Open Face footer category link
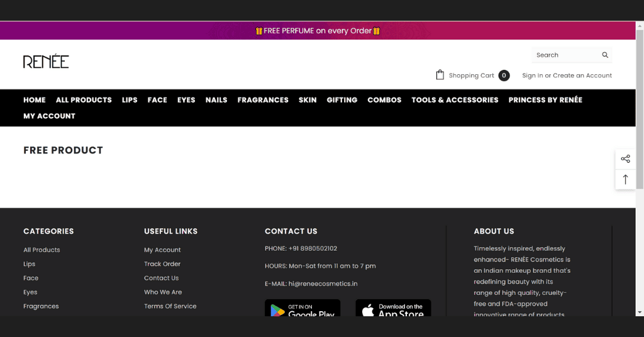The image size is (644, 337). 31,278
